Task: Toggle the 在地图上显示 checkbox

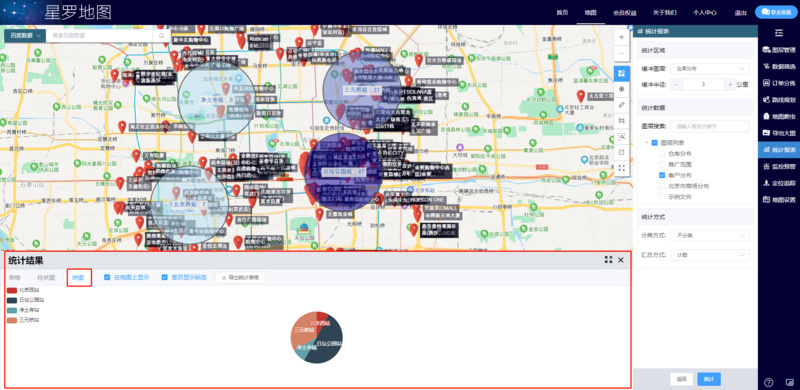Action: [x=107, y=277]
